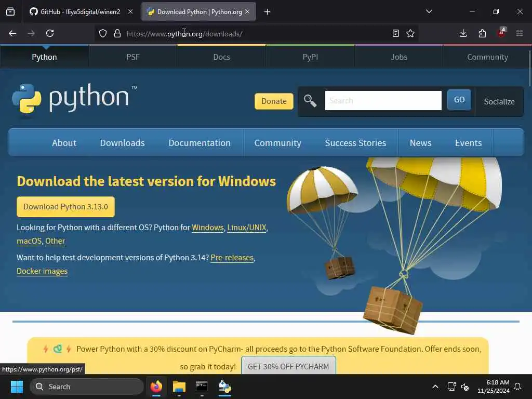The width and height of the screenshot is (532, 399).
Task: Click Download Python 3.13.0 button
Action: pos(66,207)
